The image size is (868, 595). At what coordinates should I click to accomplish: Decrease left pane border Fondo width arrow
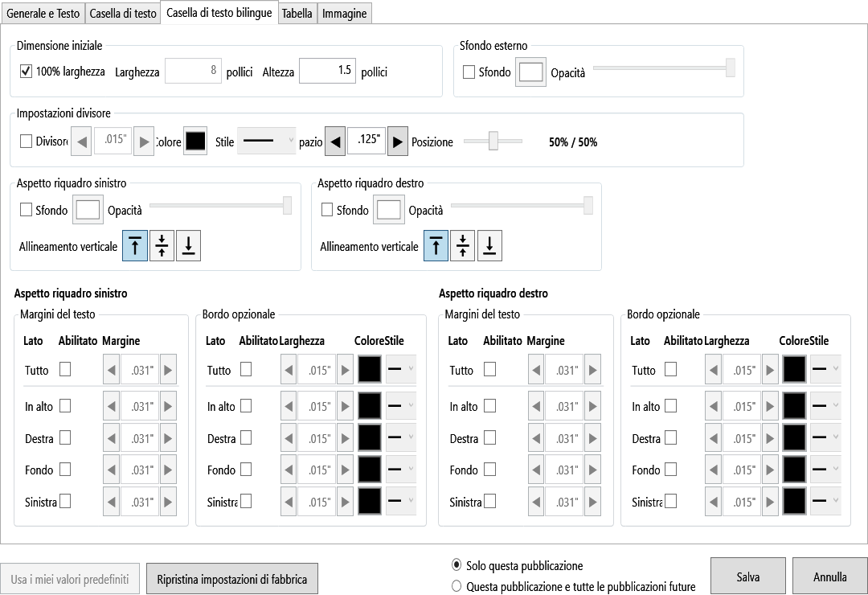(x=289, y=470)
